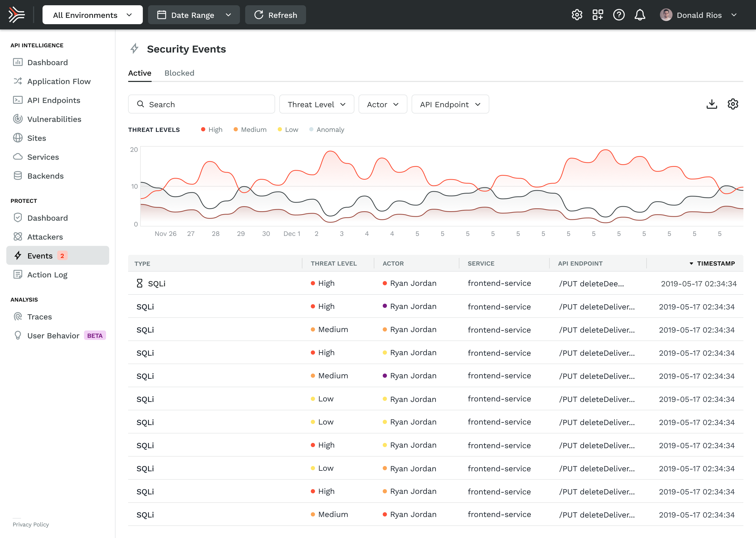Open the API Endpoint filter dropdown
The height and width of the screenshot is (538, 756).
pyautogui.click(x=450, y=104)
